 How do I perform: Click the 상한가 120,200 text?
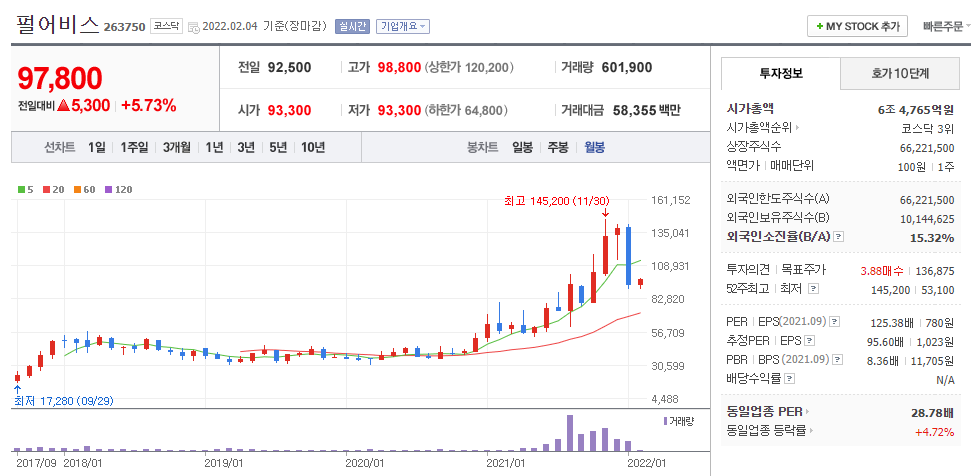click(x=469, y=68)
